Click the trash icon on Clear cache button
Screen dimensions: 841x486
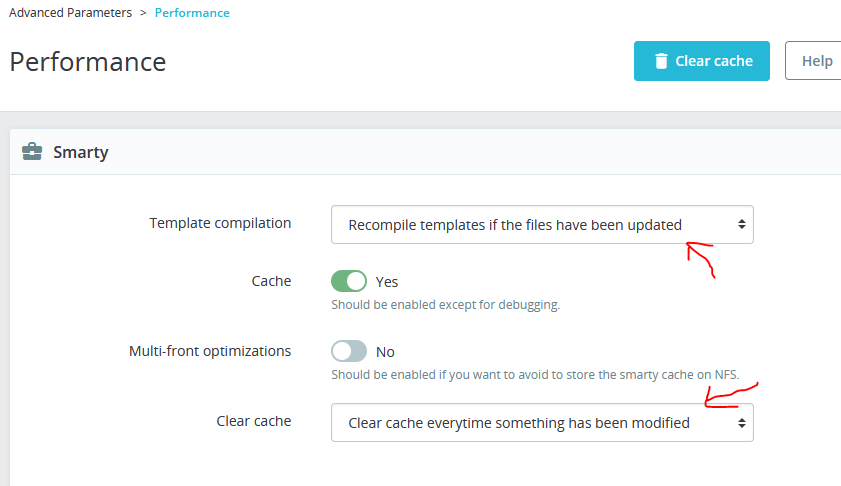pyautogui.click(x=660, y=61)
